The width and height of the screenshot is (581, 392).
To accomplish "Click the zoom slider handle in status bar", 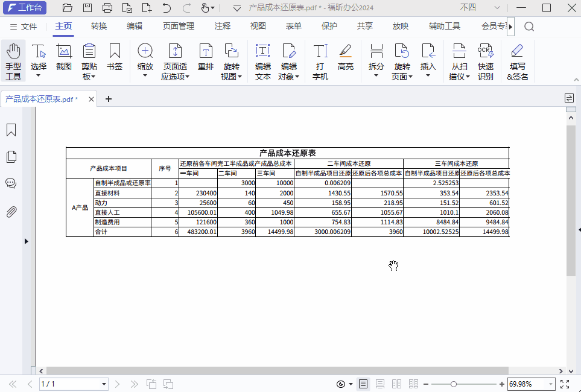I will pos(454,384).
